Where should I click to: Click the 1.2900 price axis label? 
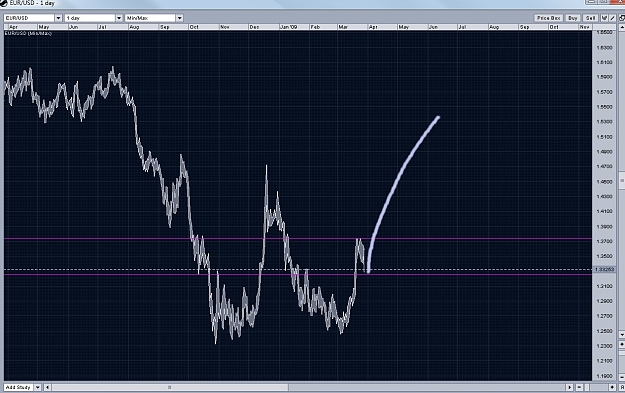click(x=604, y=301)
